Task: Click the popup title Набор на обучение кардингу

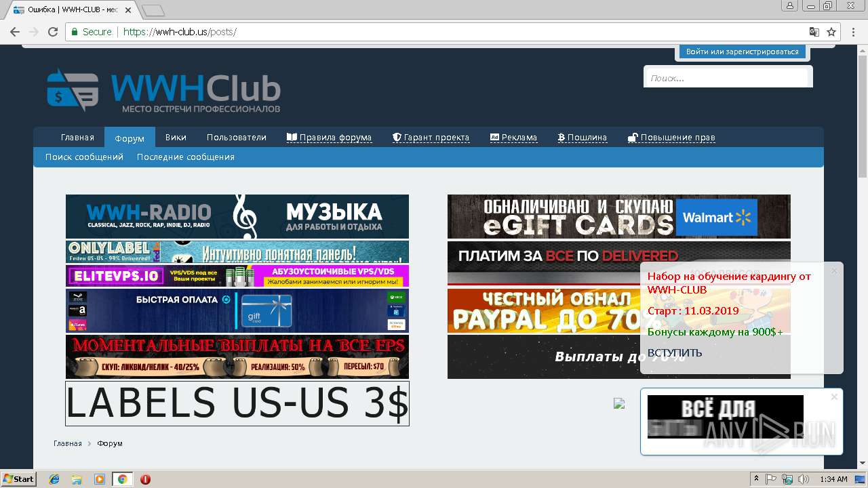Action: pos(729,283)
